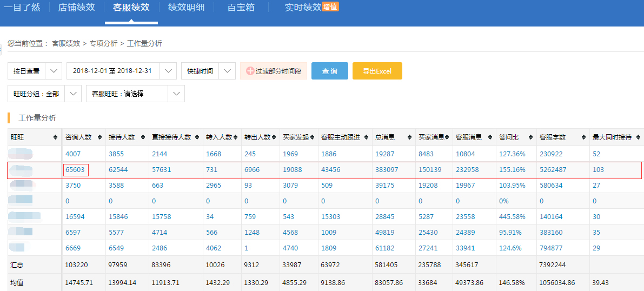Click the 买家消息 value 19208
This screenshot has width=644, height=291.
(x=427, y=186)
